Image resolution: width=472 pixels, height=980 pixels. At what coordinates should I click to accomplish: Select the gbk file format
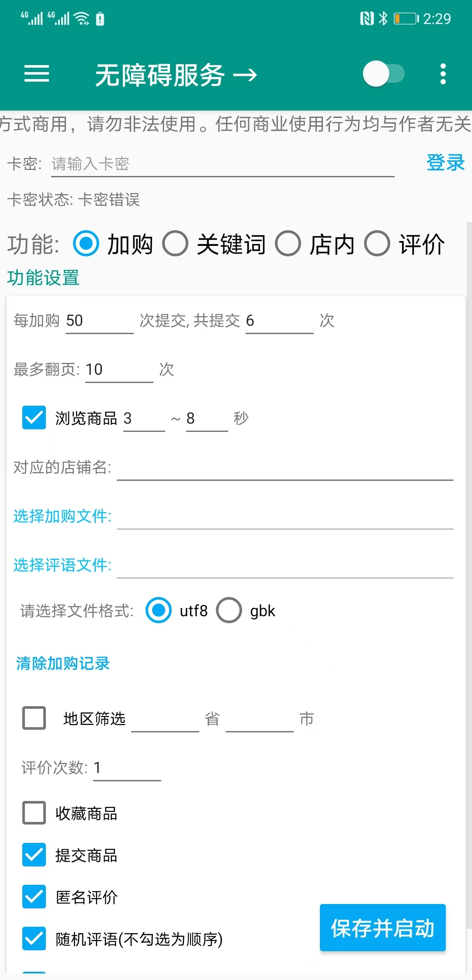228,611
